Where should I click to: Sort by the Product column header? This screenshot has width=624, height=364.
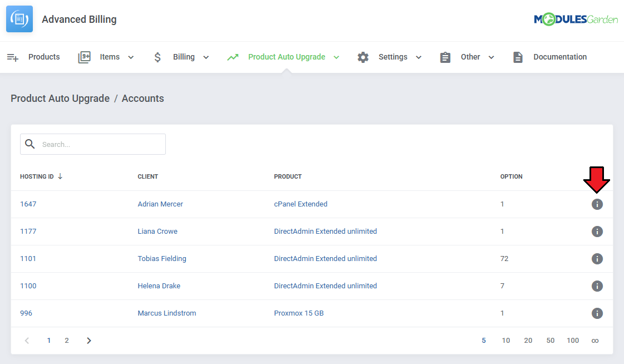pos(288,176)
